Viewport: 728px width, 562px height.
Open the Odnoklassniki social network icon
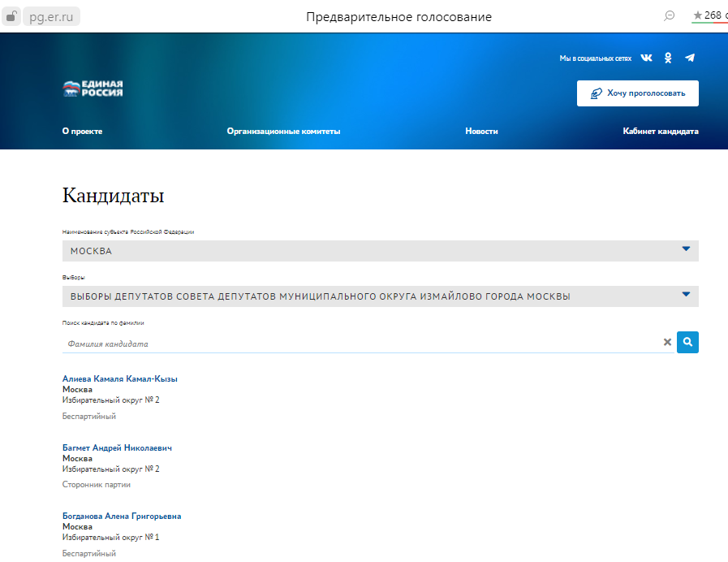click(x=668, y=58)
